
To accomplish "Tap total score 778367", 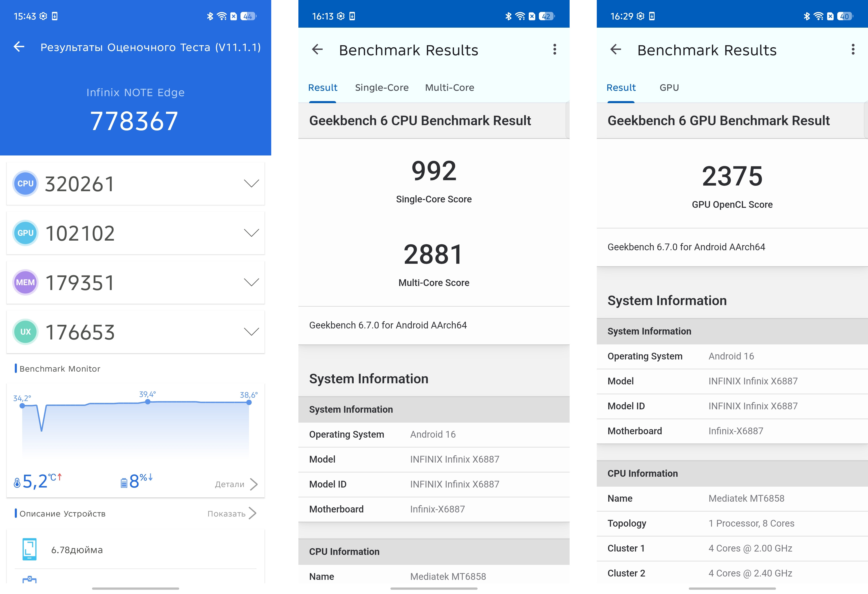I will pyautogui.click(x=134, y=121).
